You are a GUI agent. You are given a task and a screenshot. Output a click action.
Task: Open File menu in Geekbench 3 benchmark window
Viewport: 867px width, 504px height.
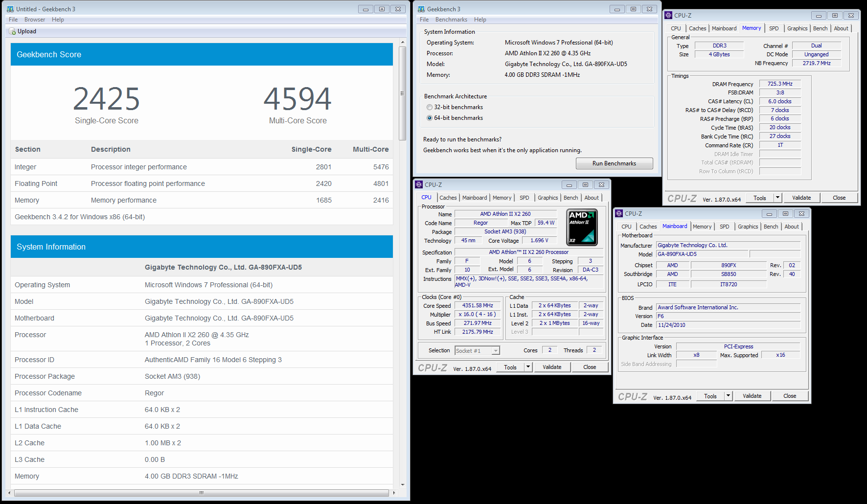[x=424, y=20]
